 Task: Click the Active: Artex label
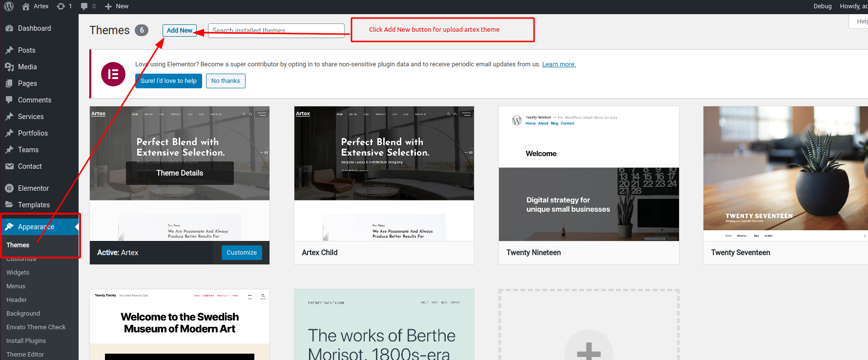118,253
